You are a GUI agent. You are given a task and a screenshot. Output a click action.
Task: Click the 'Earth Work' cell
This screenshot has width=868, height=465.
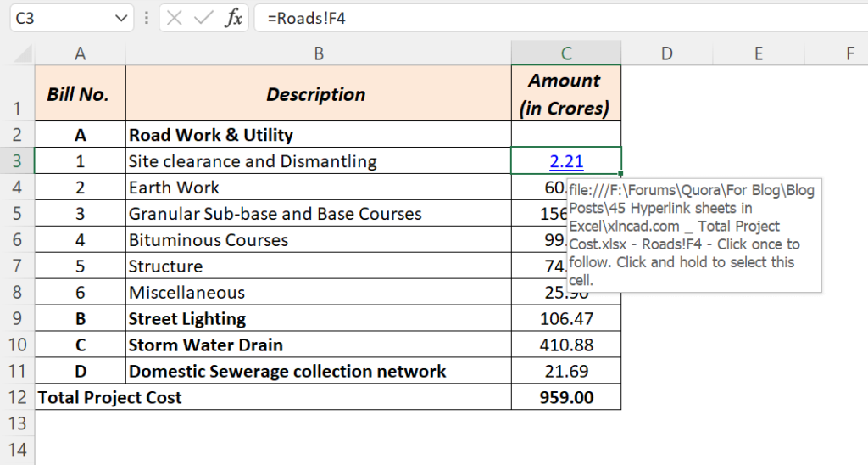click(319, 188)
